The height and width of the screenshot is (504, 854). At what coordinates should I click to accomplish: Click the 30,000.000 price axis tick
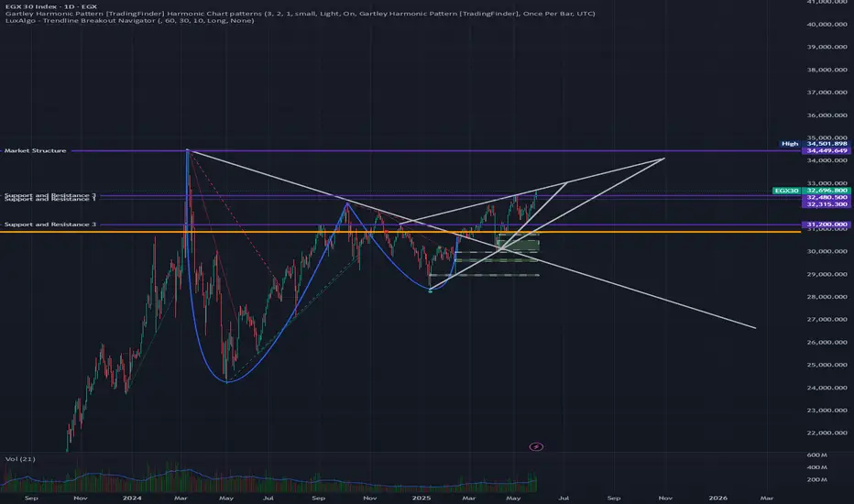click(827, 252)
